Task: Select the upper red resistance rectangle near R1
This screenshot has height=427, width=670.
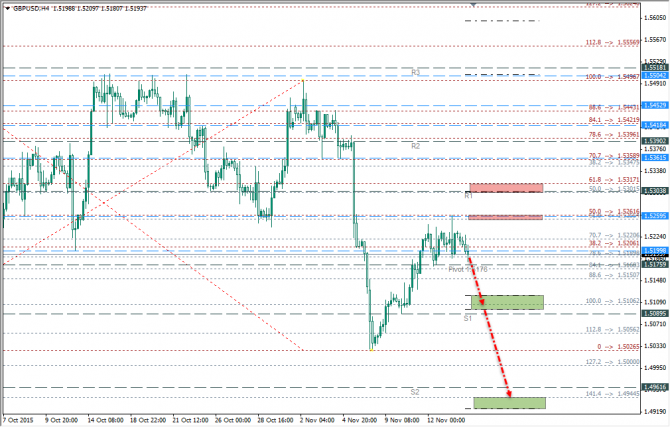Action: (x=506, y=188)
